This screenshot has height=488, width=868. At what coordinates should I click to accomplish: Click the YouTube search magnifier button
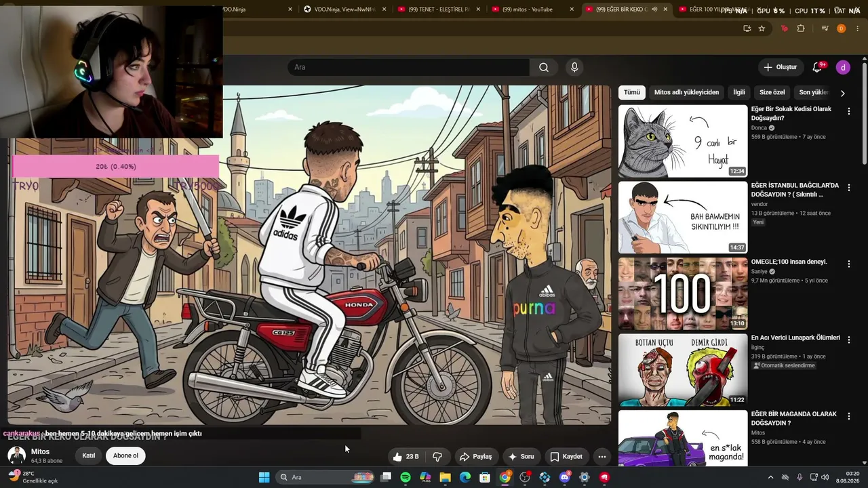(x=544, y=67)
